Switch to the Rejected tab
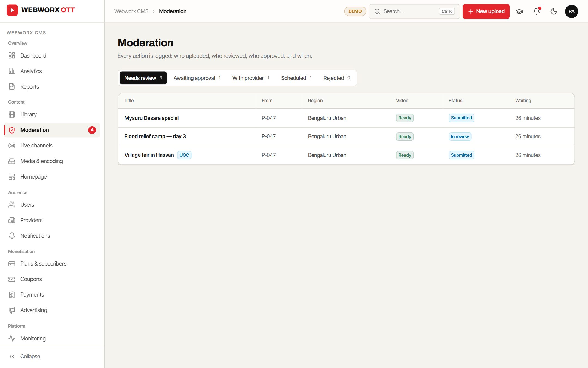Screen dimensions: 588x368 [337, 78]
